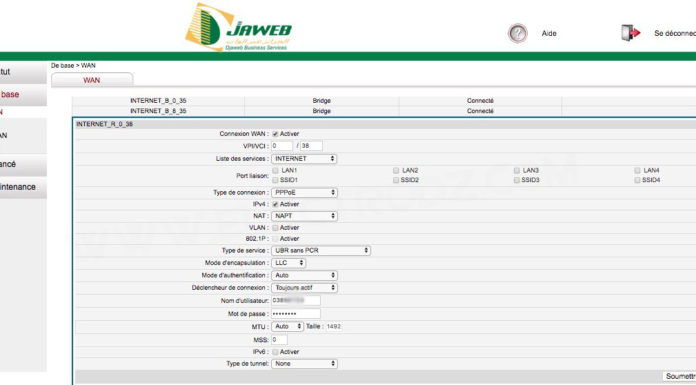Viewport: 696px width, 385px height.
Task: Click Se déconnecter link
Action: pyautogui.click(x=675, y=33)
